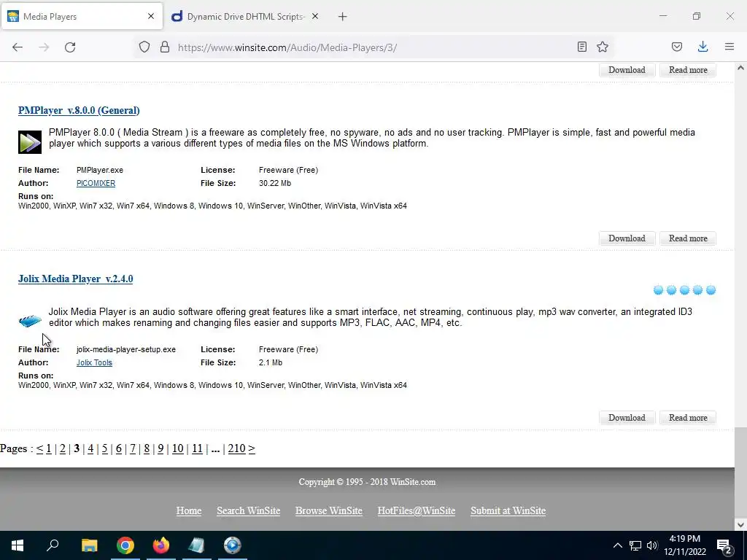Read more about PMPlayer

coord(688,238)
